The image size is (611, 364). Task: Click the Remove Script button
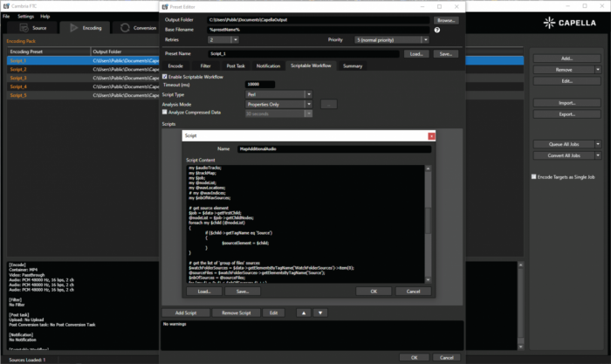click(x=237, y=313)
